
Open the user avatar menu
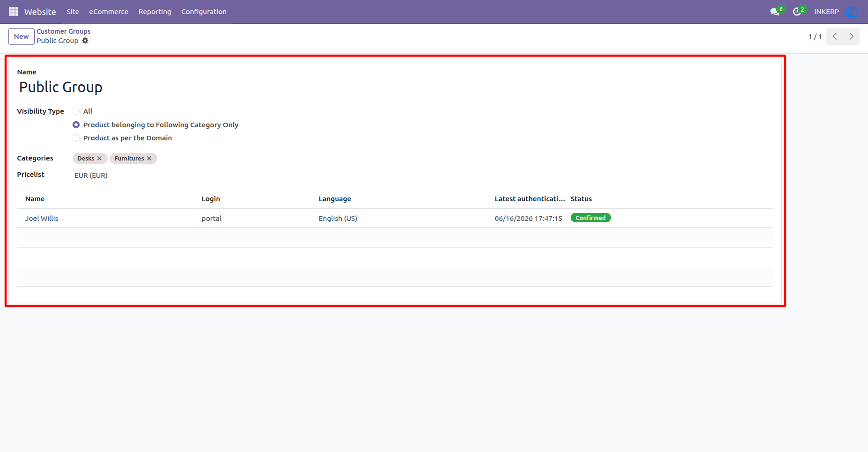[x=852, y=12]
